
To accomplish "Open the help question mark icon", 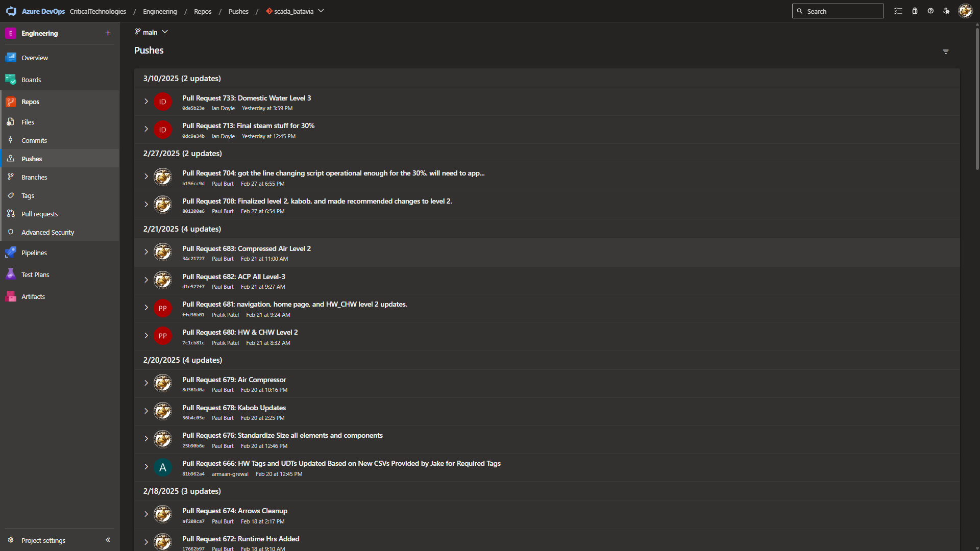I will pyautogui.click(x=930, y=11).
